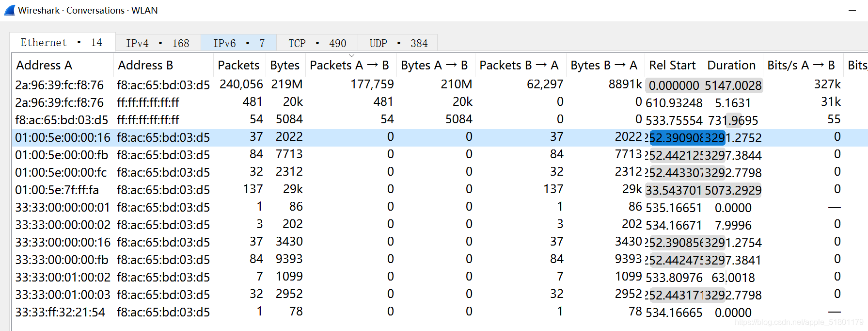Image resolution: width=868 pixels, height=331 pixels.
Task: Click the 535.16651 rel start cell
Action: click(674, 208)
